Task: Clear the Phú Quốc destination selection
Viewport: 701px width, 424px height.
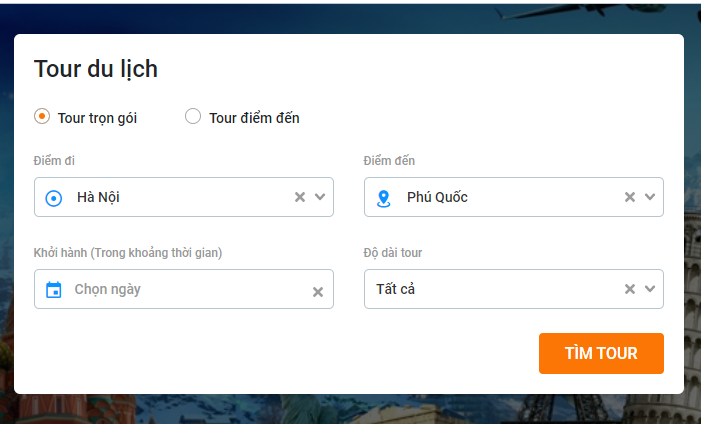Action: coord(629,197)
